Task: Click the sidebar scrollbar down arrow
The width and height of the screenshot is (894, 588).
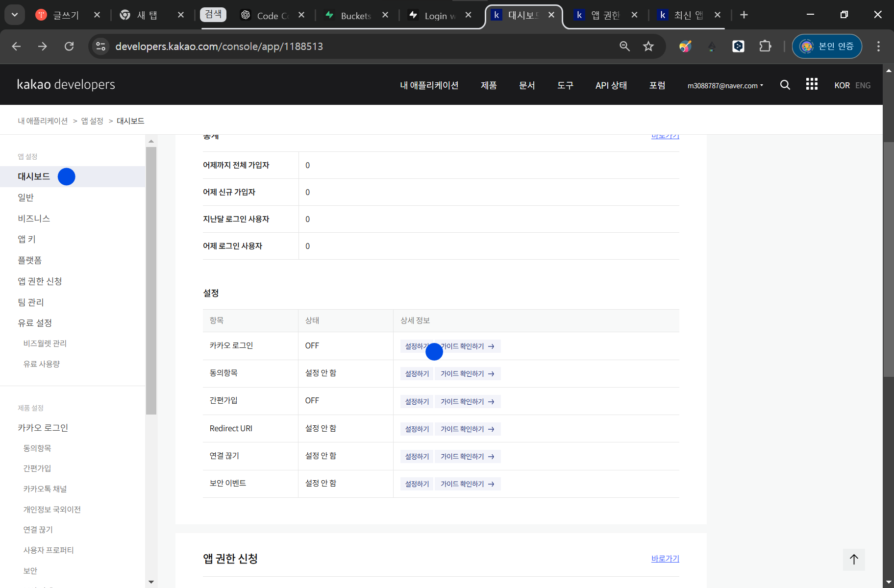Action: [151, 582]
